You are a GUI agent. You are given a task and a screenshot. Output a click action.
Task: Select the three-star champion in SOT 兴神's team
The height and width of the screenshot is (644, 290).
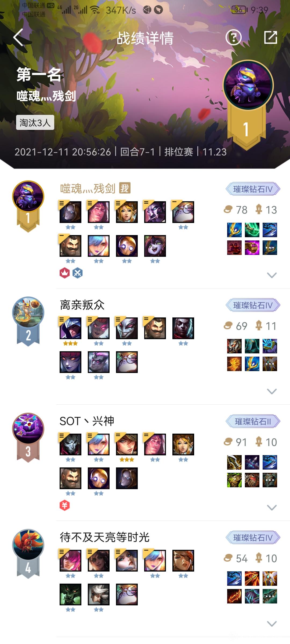[127, 444]
